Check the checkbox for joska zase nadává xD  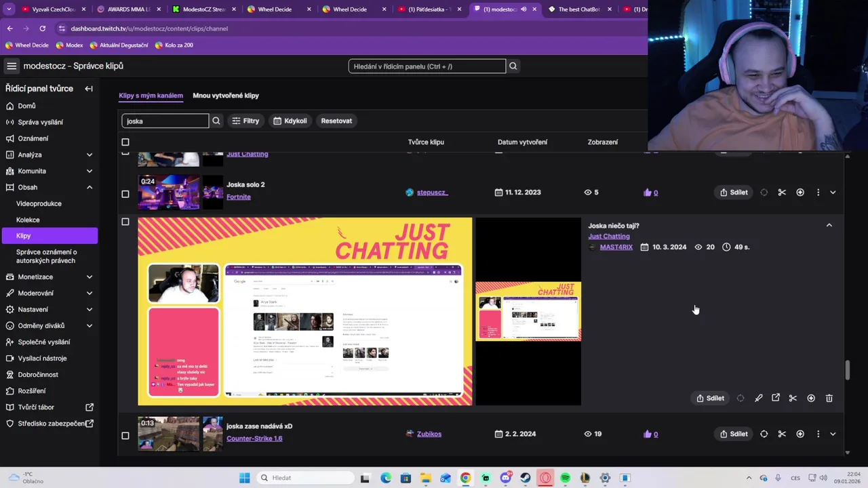pyautogui.click(x=125, y=435)
